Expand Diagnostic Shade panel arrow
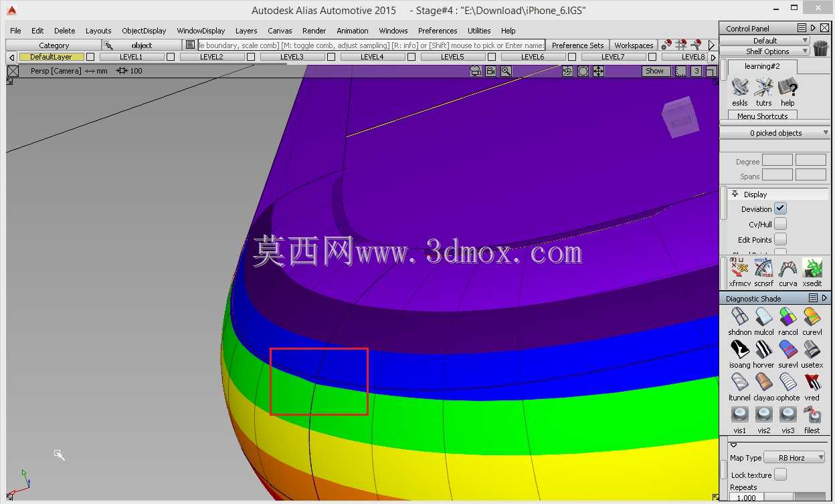835x504 pixels. [824, 298]
